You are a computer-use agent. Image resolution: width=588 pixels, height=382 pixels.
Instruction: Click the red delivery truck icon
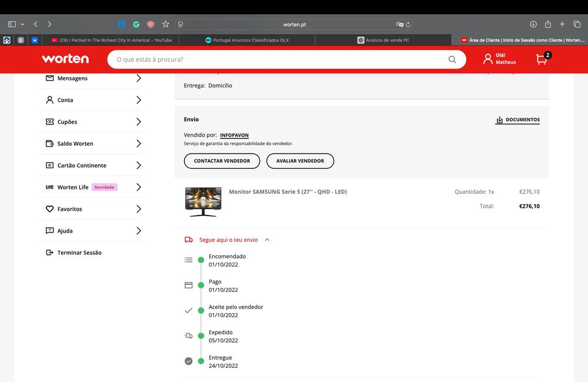[x=189, y=240]
